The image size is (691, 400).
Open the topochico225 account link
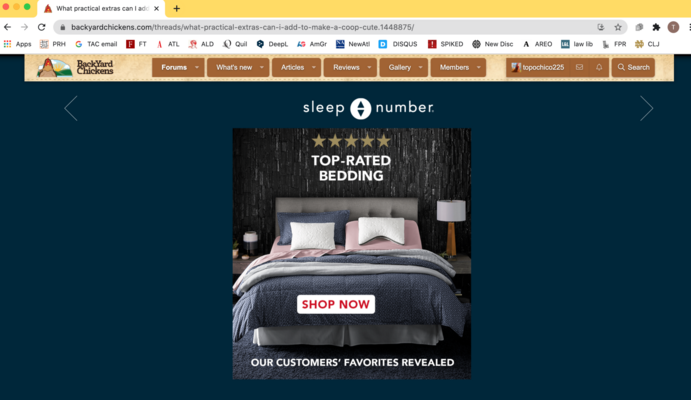(538, 67)
